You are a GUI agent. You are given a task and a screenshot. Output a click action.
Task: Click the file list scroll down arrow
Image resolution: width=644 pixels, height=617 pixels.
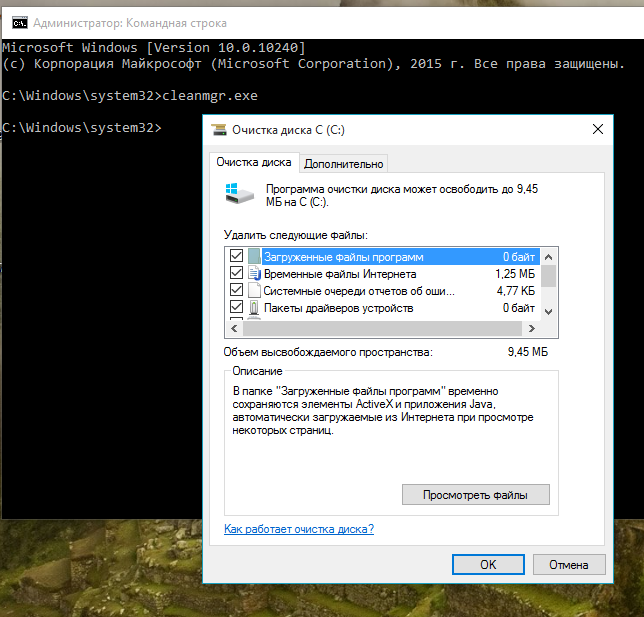point(548,312)
